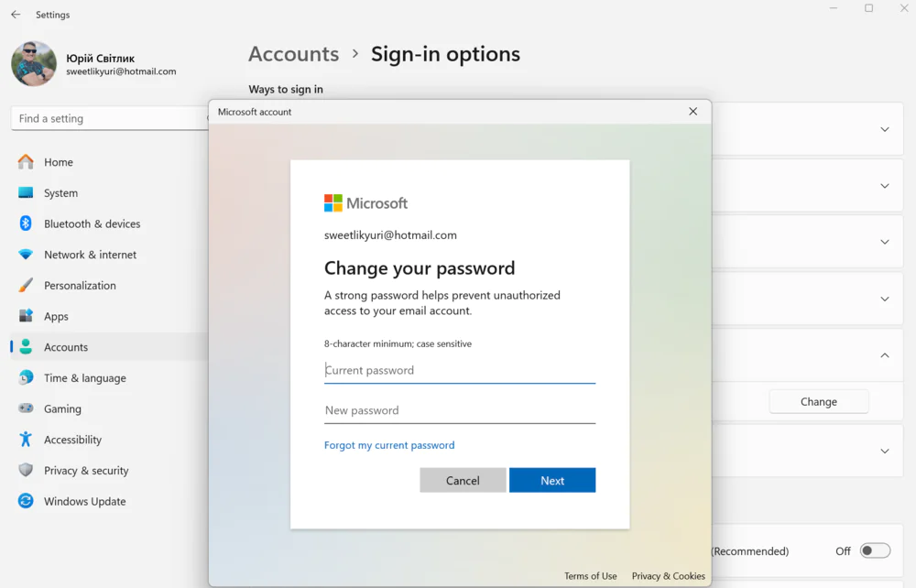
Task: Click the Ways to sign in heading
Action: click(286, 90)
